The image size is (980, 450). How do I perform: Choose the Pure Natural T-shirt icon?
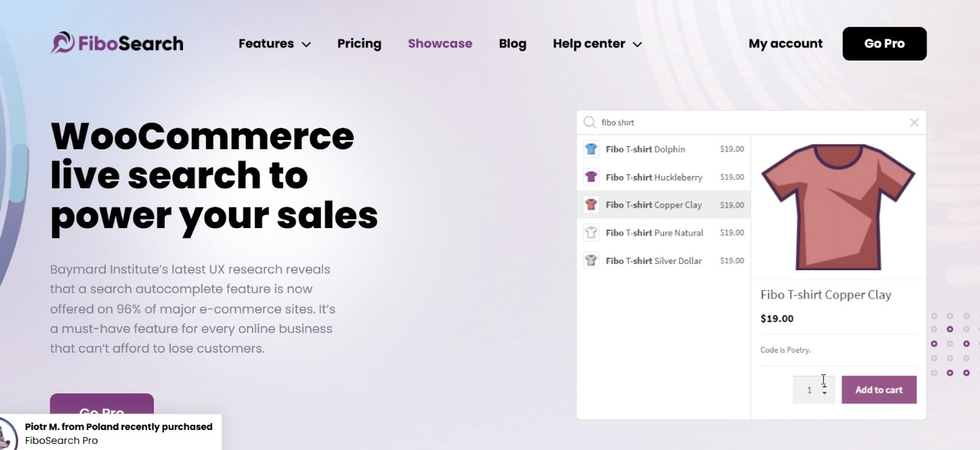click(x=590, y=232)
